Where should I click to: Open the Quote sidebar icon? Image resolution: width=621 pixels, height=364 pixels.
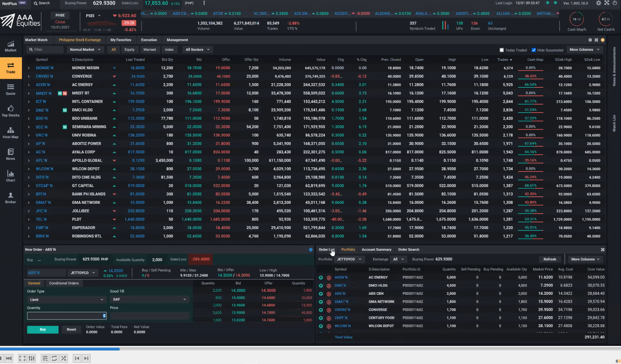(x=11, y=89)
